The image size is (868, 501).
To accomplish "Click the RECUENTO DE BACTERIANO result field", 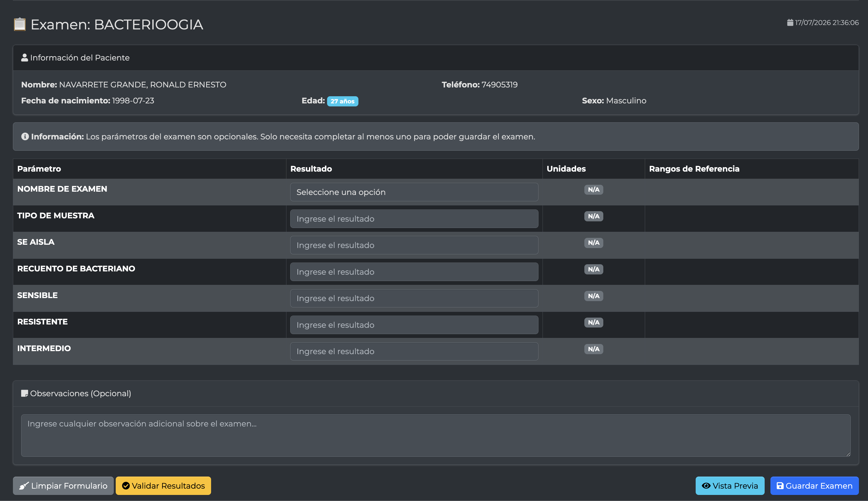I will 414,272.
